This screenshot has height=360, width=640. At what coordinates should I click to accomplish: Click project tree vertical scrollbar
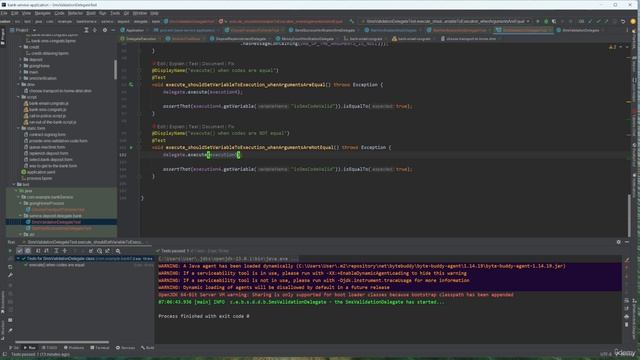tap(116, 69)
